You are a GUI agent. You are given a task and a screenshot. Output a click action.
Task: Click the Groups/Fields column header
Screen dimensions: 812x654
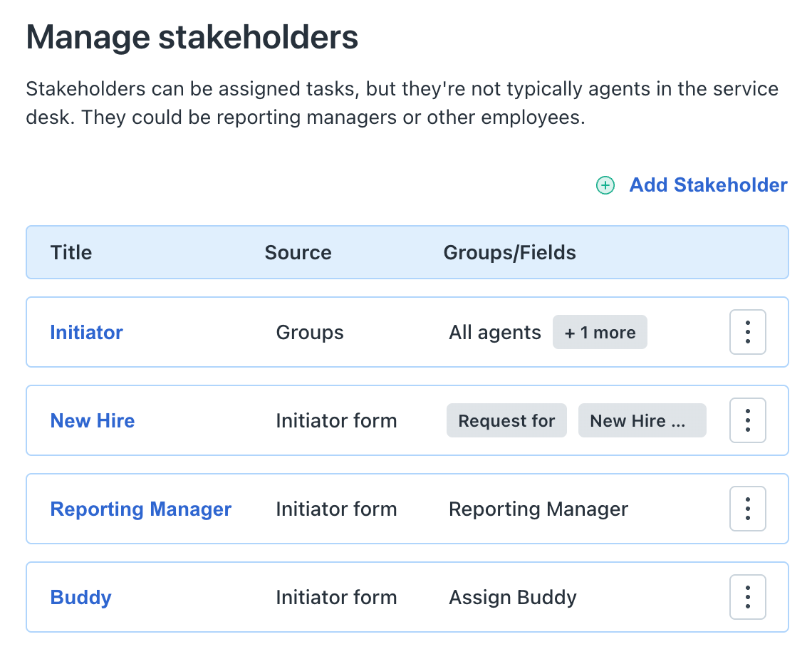(x=509, y=252)
